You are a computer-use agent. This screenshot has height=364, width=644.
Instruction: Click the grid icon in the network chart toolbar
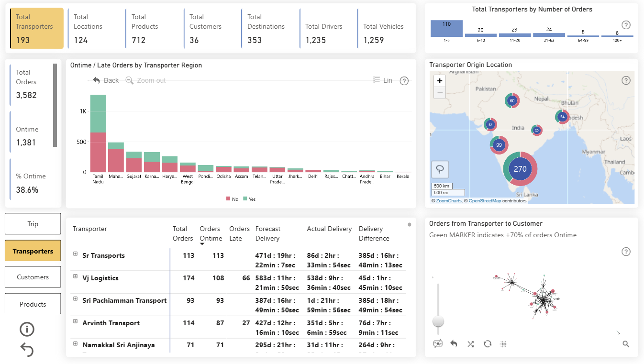(x=503, y=343)
